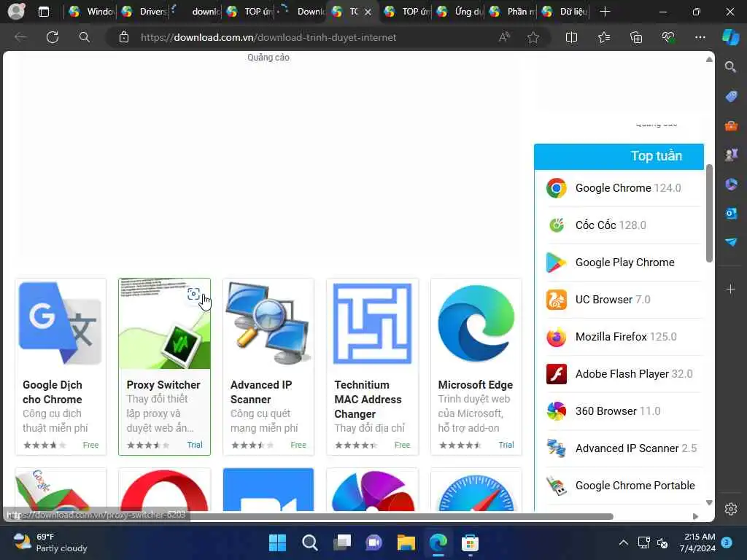The width and height of the screenshot is (747, 560).
Task: Open a new tab with plus button
Action: [x=605, y=12]
